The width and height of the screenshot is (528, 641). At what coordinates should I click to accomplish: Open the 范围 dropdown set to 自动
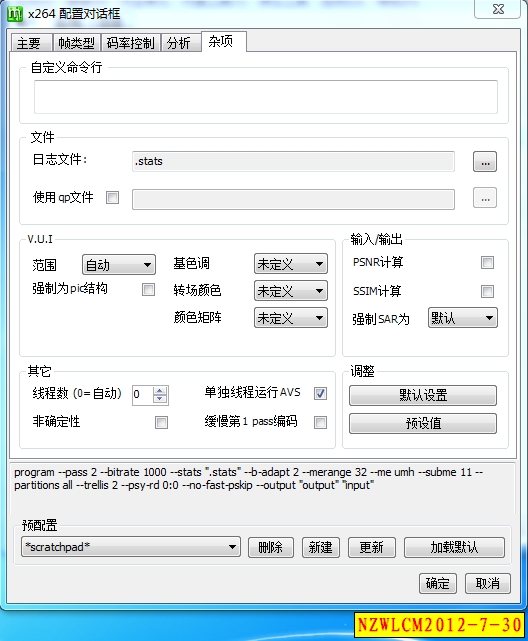[119, 265]
